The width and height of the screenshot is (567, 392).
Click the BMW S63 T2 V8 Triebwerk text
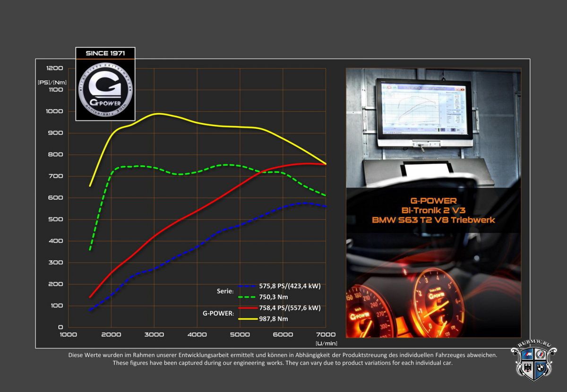(x=434, y=220)
